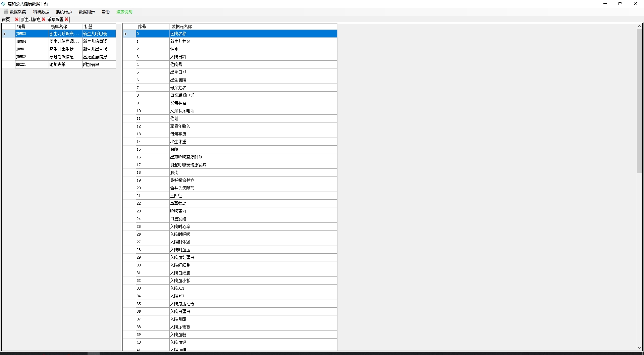Select the 出现呼吸衰竭时间 data element
The image size is (644, 355).
[253, 157]
